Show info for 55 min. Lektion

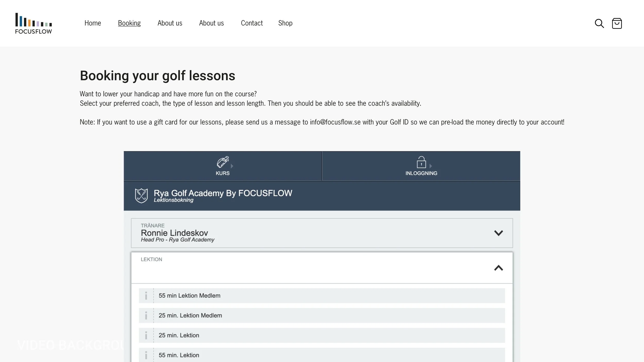(x=146, y=355)
